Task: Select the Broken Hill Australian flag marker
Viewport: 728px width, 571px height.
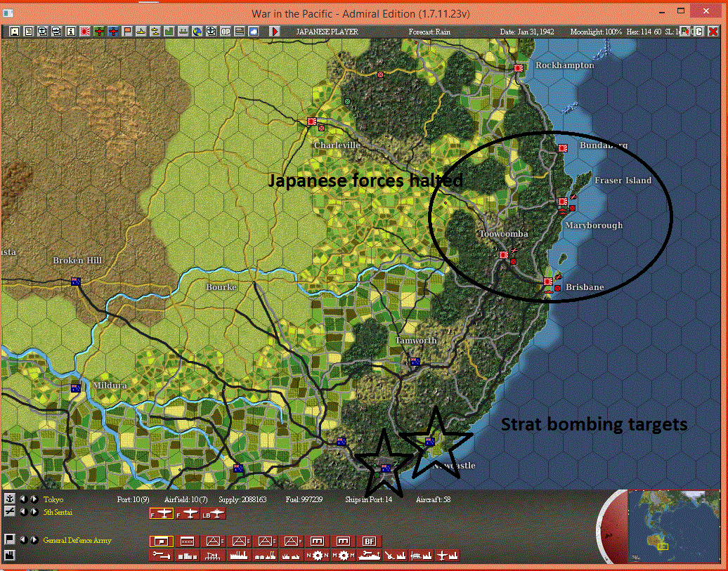Action: tap(76, 282)
